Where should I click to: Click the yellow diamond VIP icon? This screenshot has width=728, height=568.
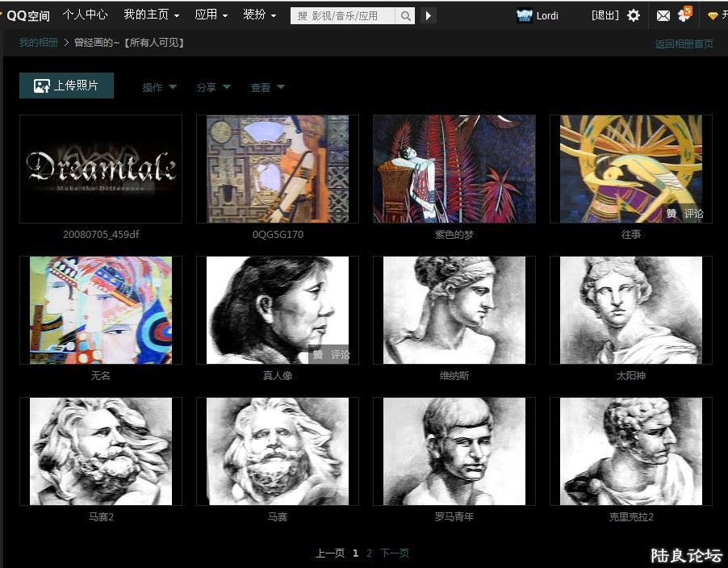[x=713, y=15]
